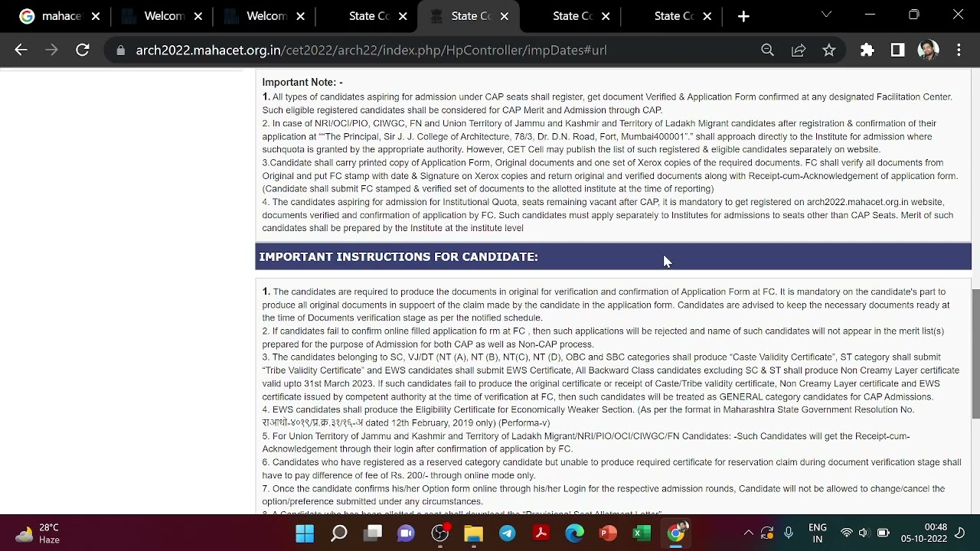Open Chrome three-dot menu
Screen dimensions: 980x551
[x=959, y=50]
